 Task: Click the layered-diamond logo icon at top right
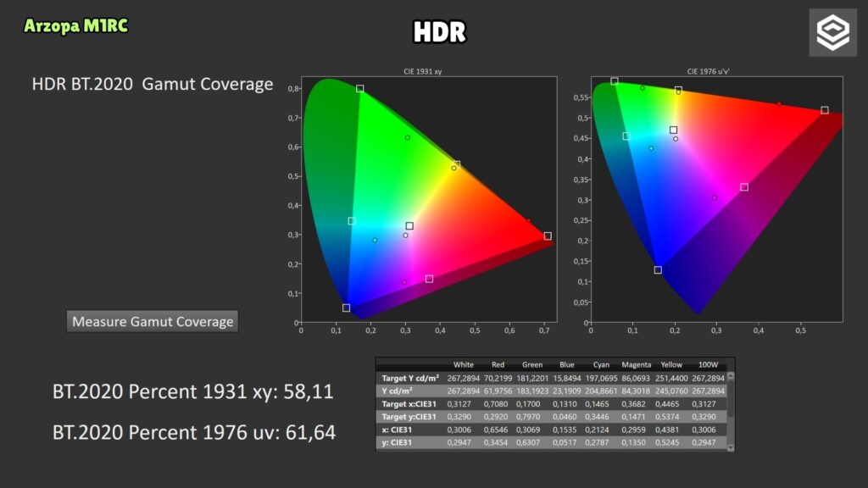(x=832, y=32)
